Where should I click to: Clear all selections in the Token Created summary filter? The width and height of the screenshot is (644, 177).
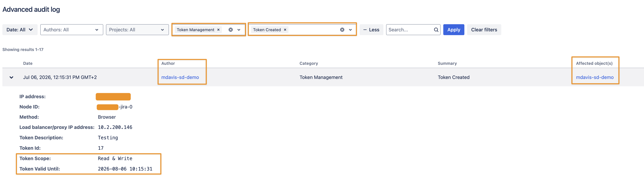click(x=342, y=29)
